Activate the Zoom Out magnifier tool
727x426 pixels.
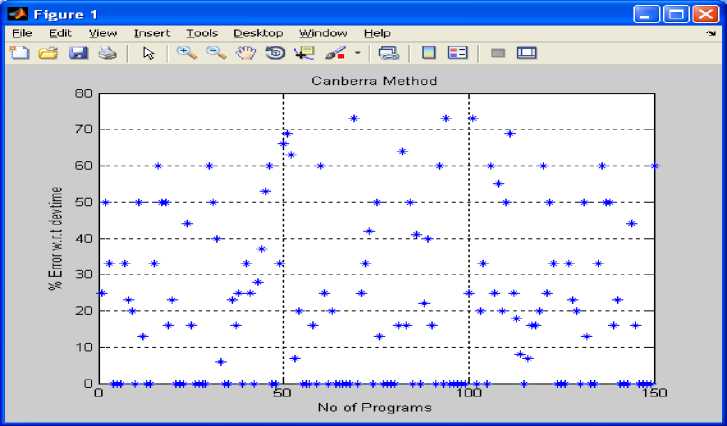pos(216,53)
